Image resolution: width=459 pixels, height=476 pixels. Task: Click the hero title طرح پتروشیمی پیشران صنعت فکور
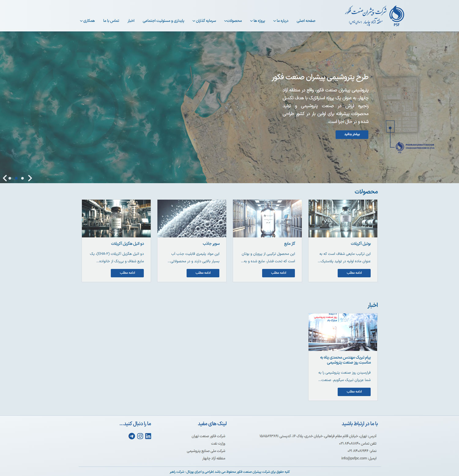click(320, 77)
